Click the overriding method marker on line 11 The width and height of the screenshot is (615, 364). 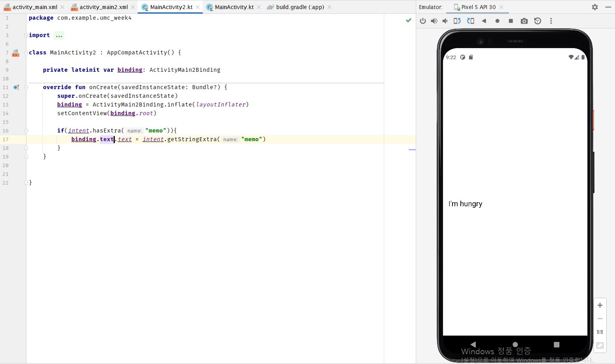tap(16, 87)
